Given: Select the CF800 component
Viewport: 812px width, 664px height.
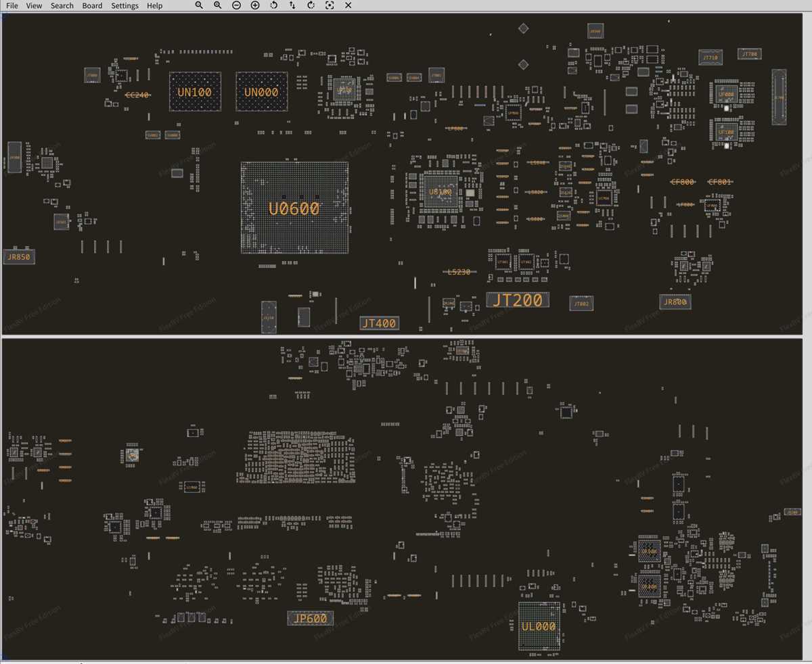Looking at the screenshot, I should (682, 182).
